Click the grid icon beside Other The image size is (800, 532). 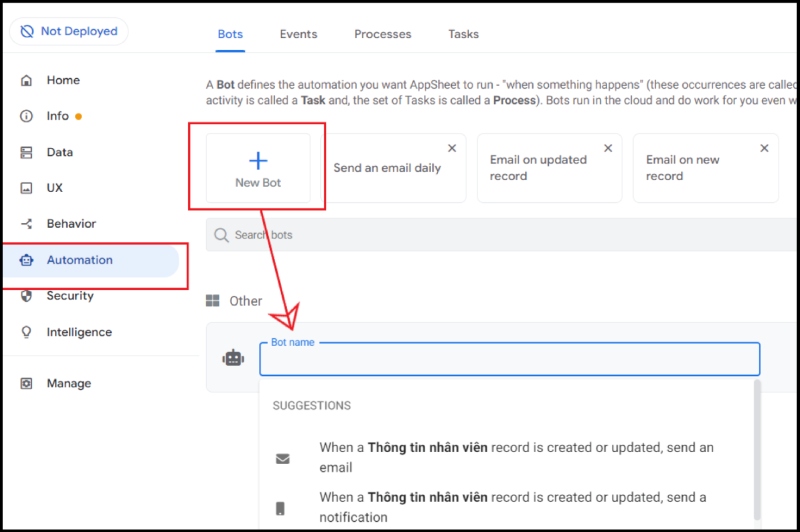click(x=213, y=301)
